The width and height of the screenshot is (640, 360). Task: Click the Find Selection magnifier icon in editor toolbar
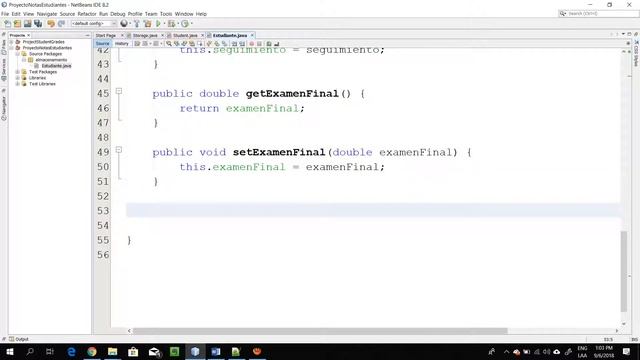click(x=169, y=44)
